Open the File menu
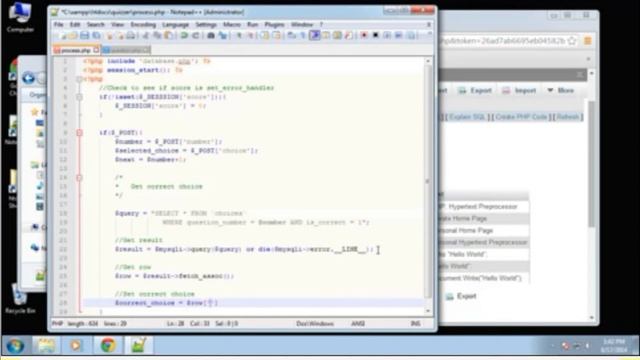The height and width of the screenshot is (360, 640). pyautogui.click(x=59, y=25)
